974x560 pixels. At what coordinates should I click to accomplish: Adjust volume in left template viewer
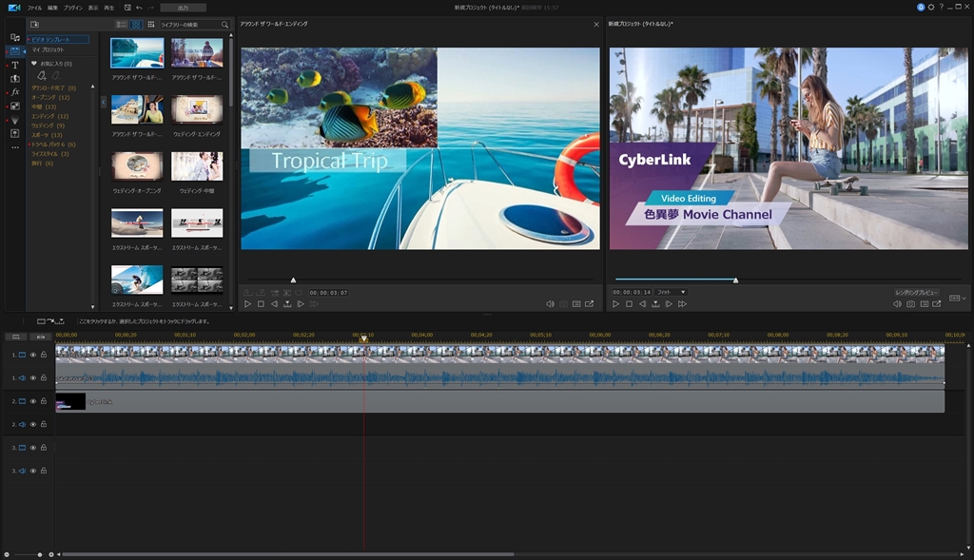click(550, 304)
